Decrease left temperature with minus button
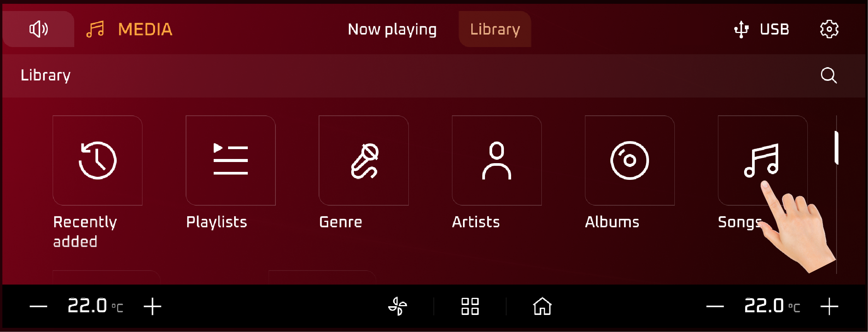 point(39,306)
